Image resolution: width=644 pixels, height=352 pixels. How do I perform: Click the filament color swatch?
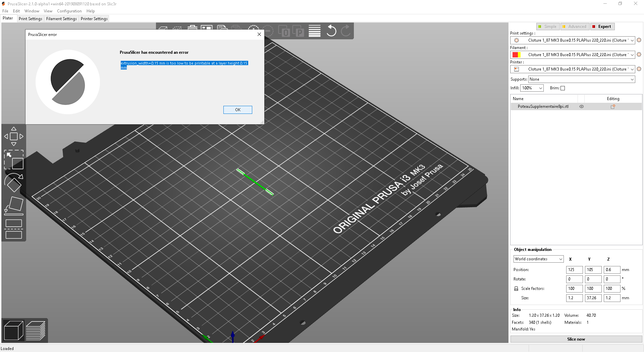tap(517, 55)
